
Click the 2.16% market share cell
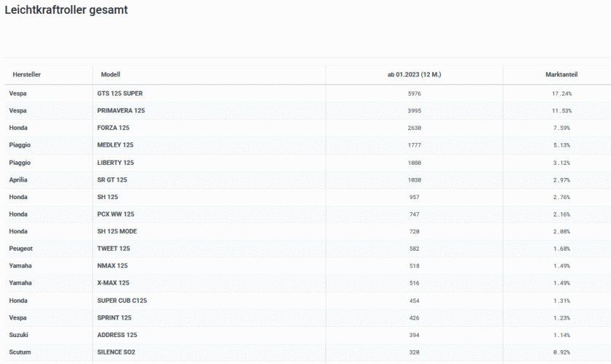pos(562,214)
